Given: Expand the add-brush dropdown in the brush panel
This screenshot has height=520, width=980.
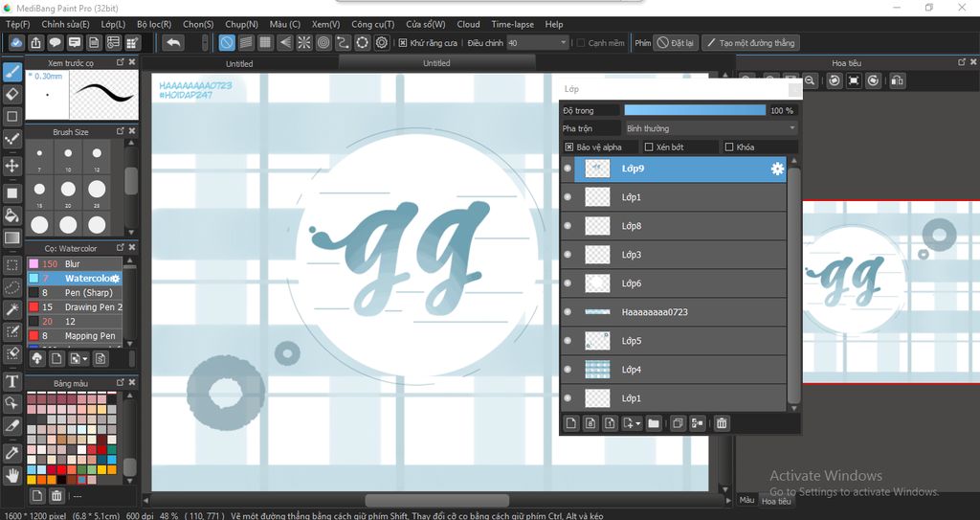Looking at the screenshot, I should pyautogui.click(x=84, y=359).
